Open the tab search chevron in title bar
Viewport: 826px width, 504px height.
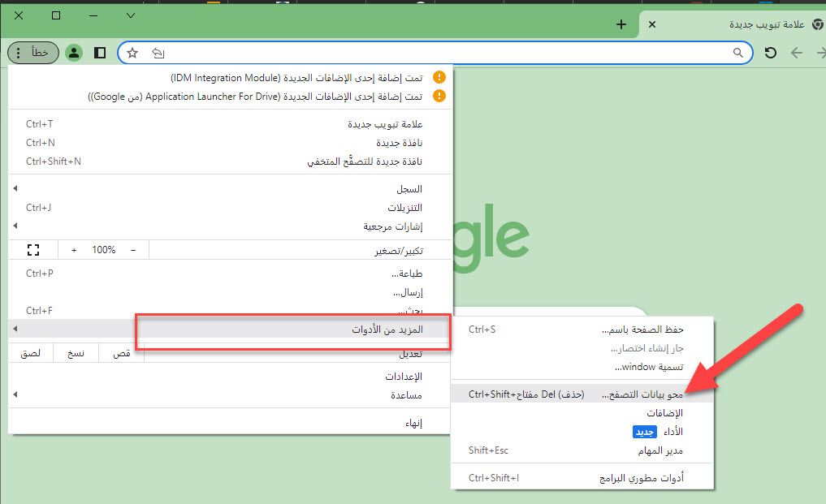coord(131,15)
